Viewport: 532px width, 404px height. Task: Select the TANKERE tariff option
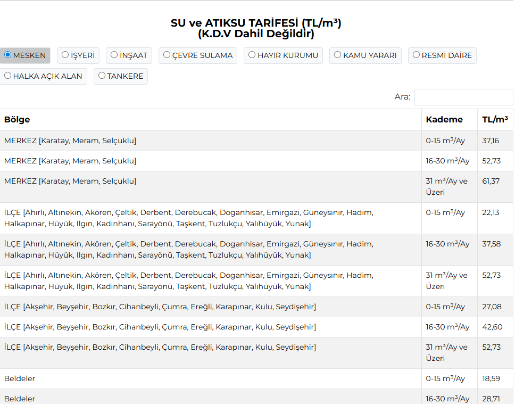[102, 76]
